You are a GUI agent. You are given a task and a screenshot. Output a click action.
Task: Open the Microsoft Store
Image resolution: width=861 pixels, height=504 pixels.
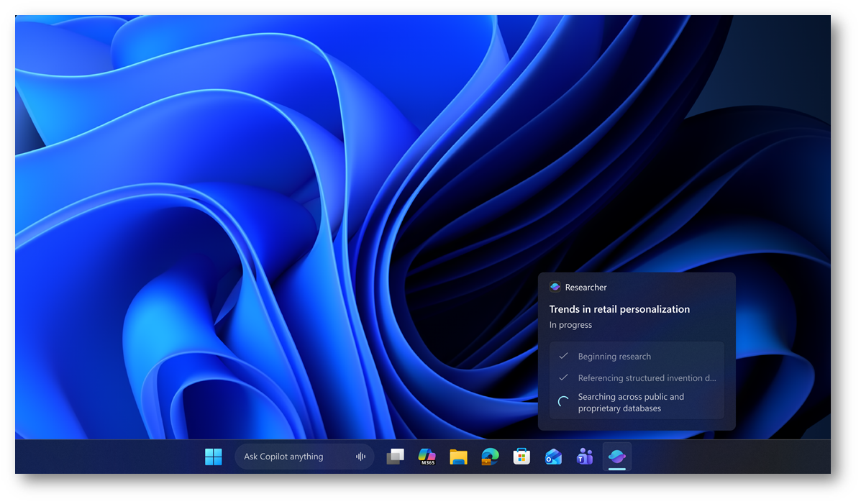pos(521,457)
